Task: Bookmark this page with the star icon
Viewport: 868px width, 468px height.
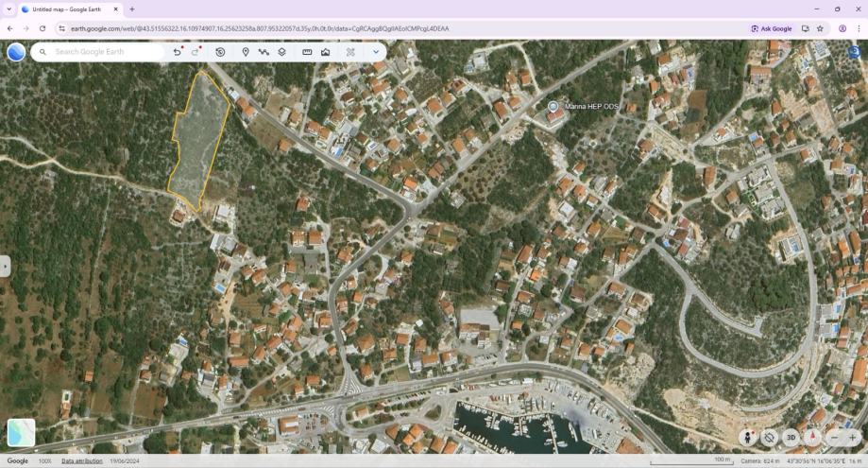Action: pos(820,28)
